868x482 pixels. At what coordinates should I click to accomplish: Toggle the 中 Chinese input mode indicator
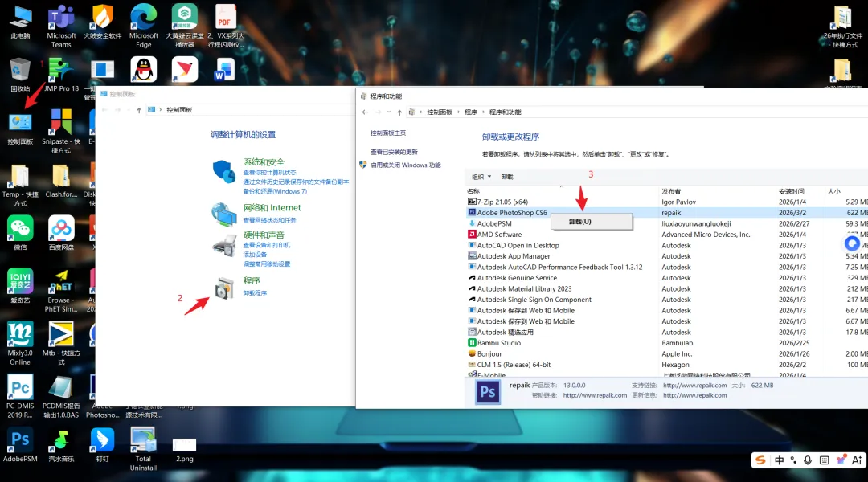(779, 460)
